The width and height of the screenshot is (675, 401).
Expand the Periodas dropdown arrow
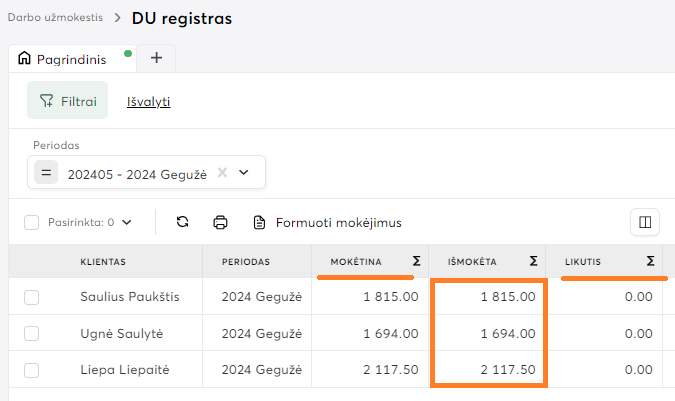coord(243,172)
